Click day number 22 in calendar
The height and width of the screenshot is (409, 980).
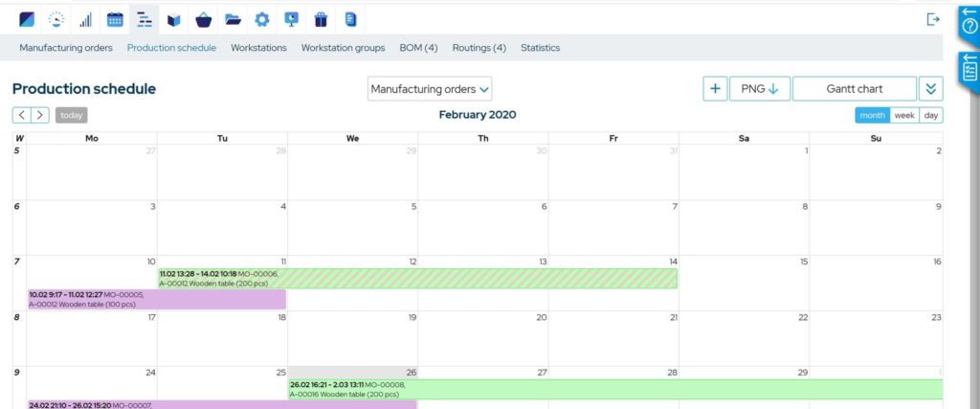point(803,317)
